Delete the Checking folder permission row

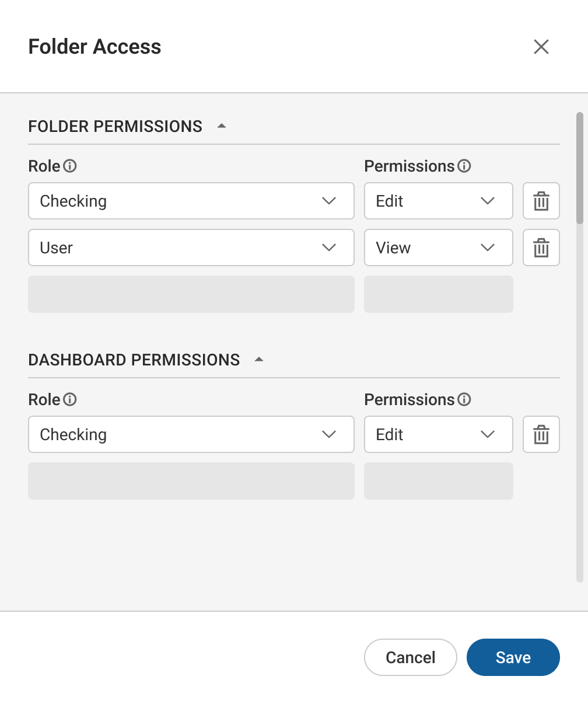pos(541,201)
